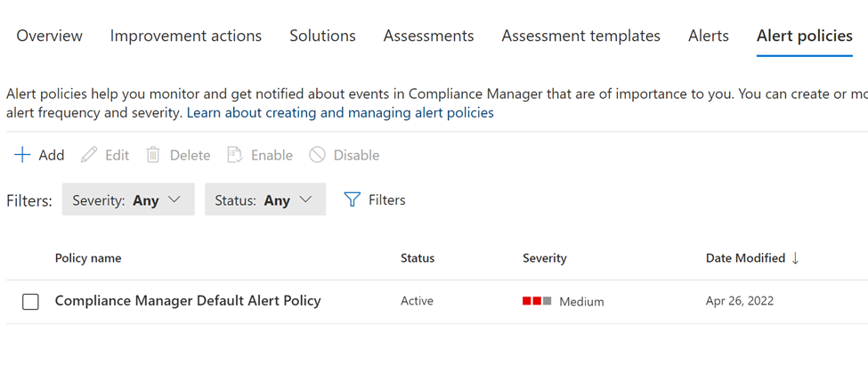868x374 pixels.
Task: Click the trash can Delete icon
Action: point(153,155)
